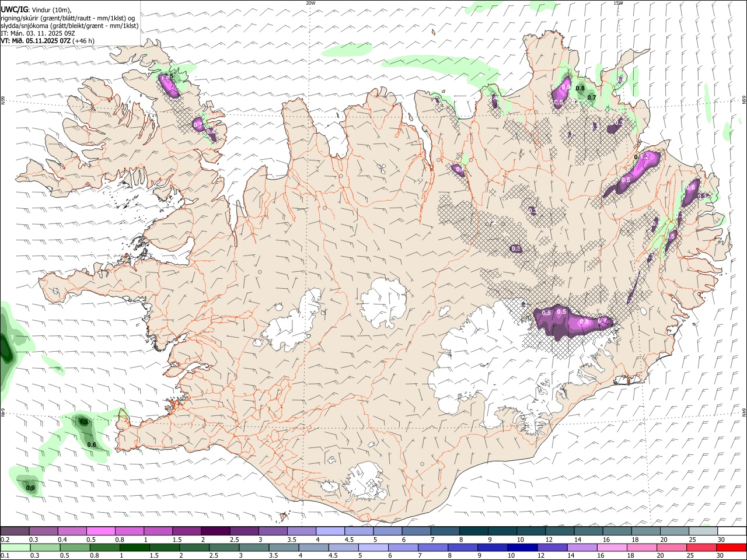
Task: Click lower rain scale bright red swatch labeled 30
Action: pyautogui.click(x=731, y=547)
